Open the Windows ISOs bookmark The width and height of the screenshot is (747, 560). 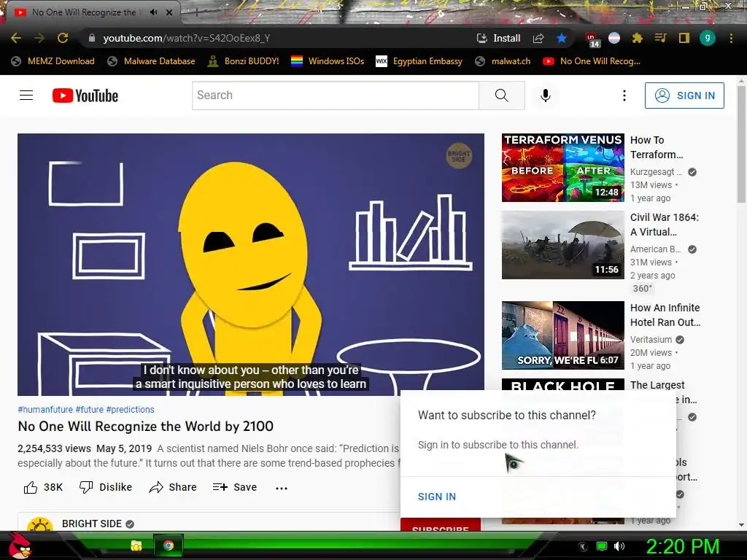point(328,61)
